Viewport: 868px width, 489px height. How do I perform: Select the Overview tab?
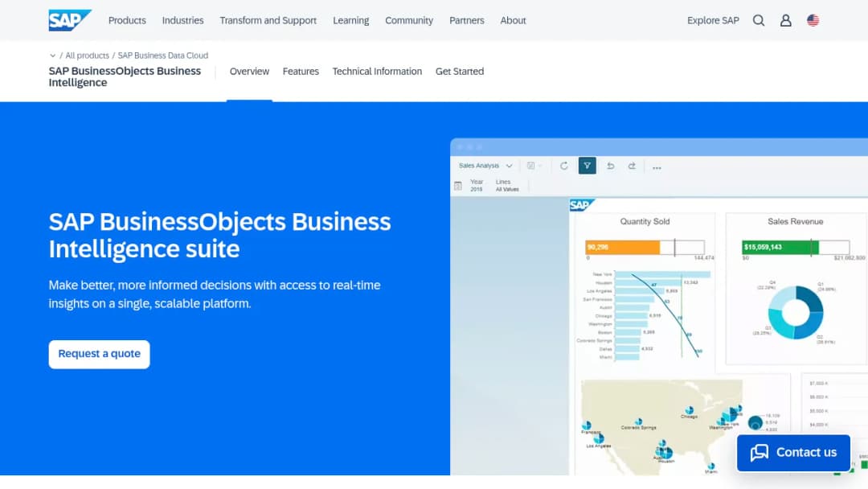coord(249,72)
